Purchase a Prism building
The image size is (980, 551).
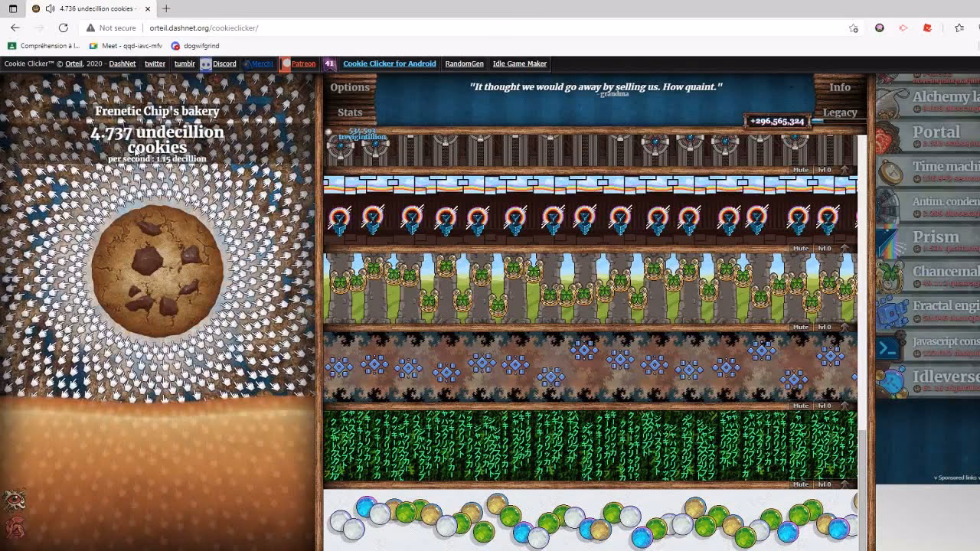click(x=928, y=242)
